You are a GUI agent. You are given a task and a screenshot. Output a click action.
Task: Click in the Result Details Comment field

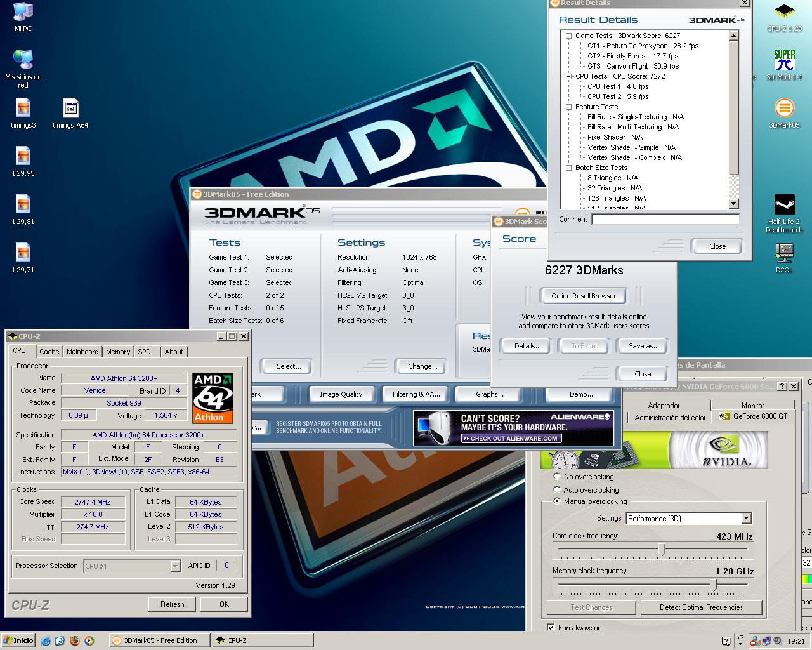pyautogui.click(x=665, y=219)
